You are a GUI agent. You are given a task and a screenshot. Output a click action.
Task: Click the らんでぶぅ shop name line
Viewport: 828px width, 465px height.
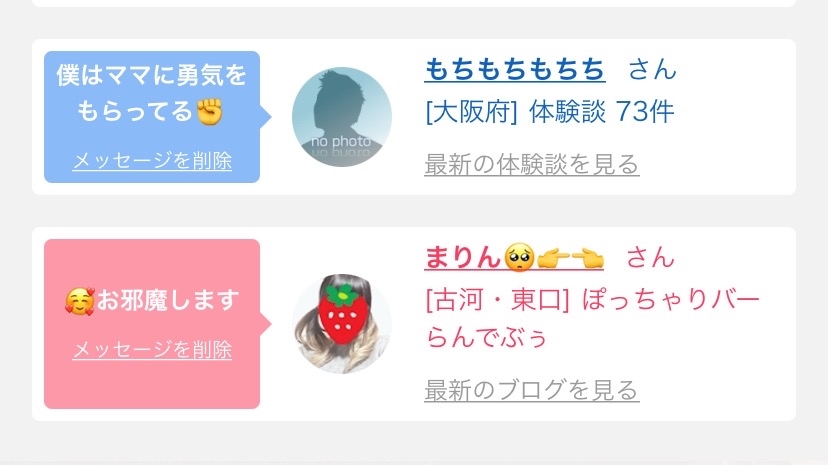(486, 337)
